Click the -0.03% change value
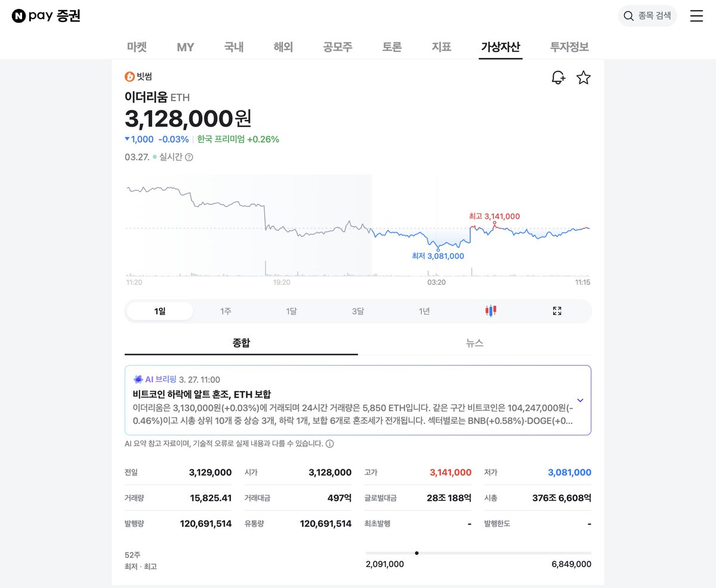Screen dimensions: 716x588 click(x=174, y=139)
